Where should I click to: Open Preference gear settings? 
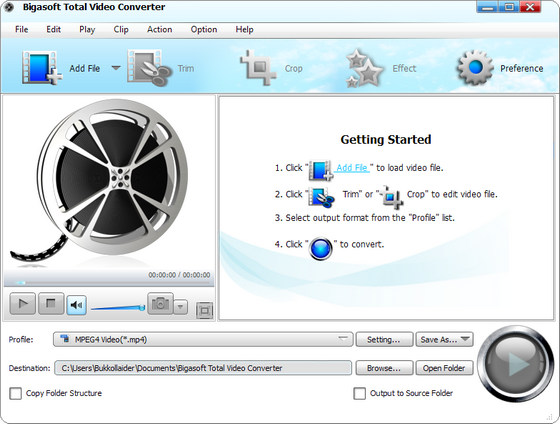(475, 68)
